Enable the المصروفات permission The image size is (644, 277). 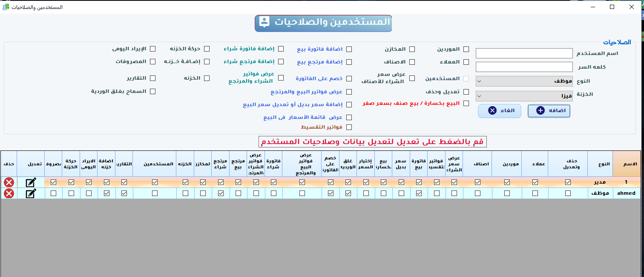pyautogui.click(x=153, y=61)
